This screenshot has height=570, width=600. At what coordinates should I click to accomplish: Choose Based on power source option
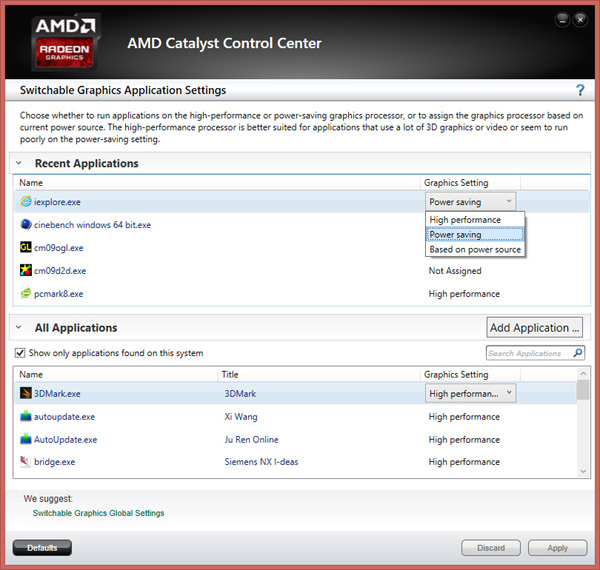click(475, 249)
